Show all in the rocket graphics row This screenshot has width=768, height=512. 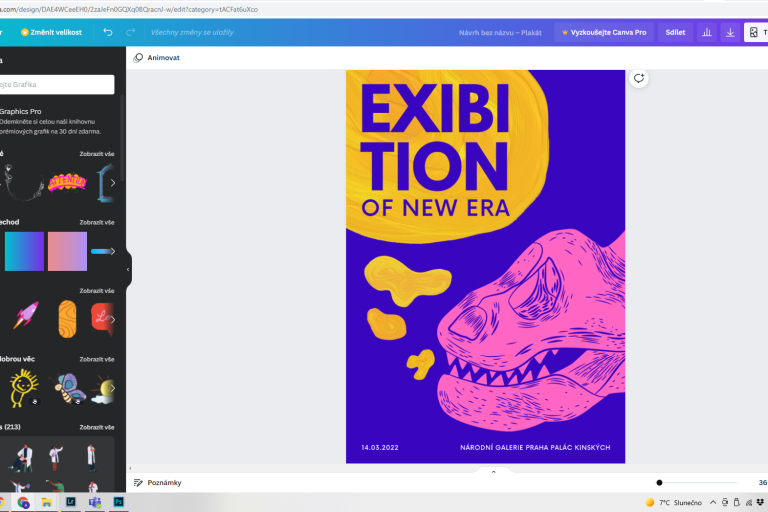click(x=97, y=291)
